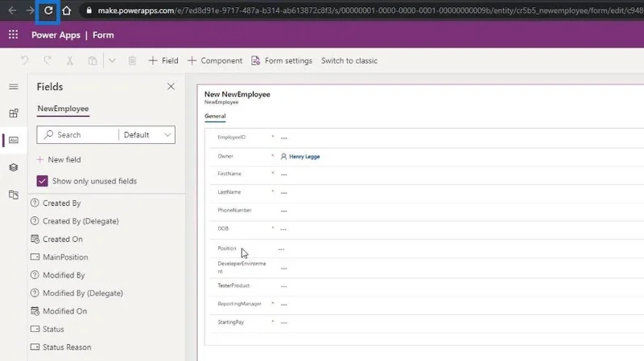The height and width of the screenshot is (361, 644).
Task: Delete the selected element with trash icon
Action: [132, 61]
